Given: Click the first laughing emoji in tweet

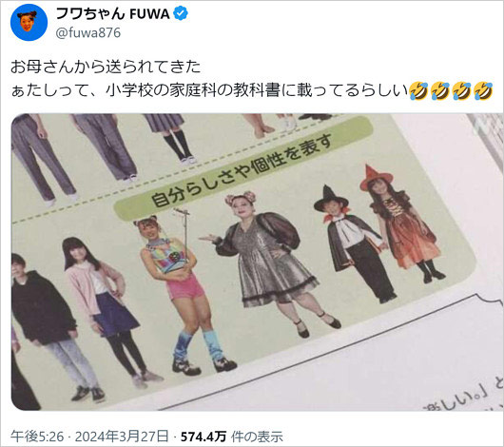Looking at the screenshot, I should pyautogui.click(x=418, y=91).
